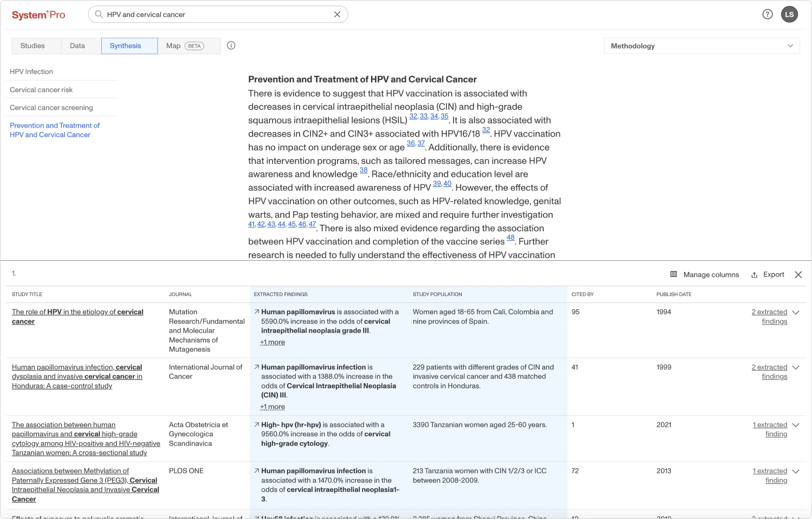812x519 pixels.
Task: Open the LS user avatar menu
Action: (789, 14)
